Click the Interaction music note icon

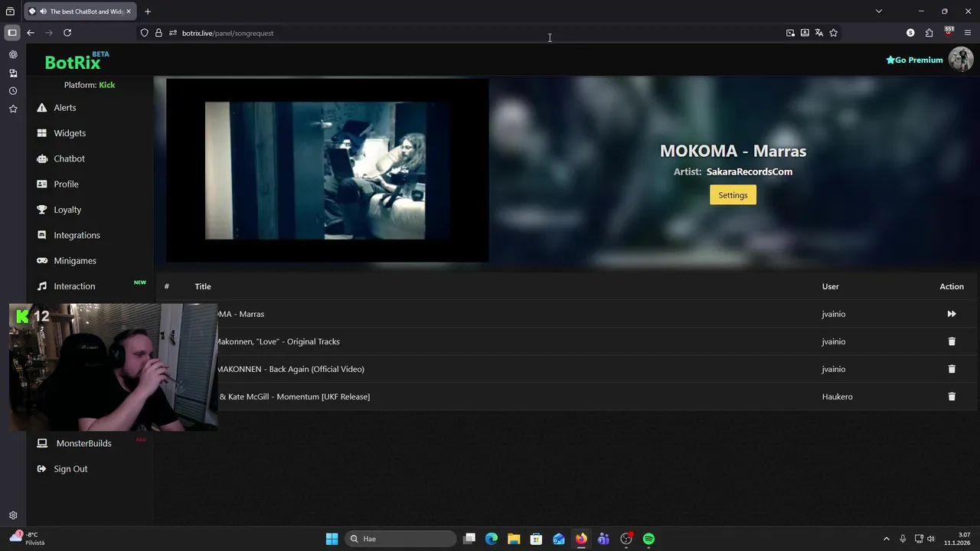point(41,286)
